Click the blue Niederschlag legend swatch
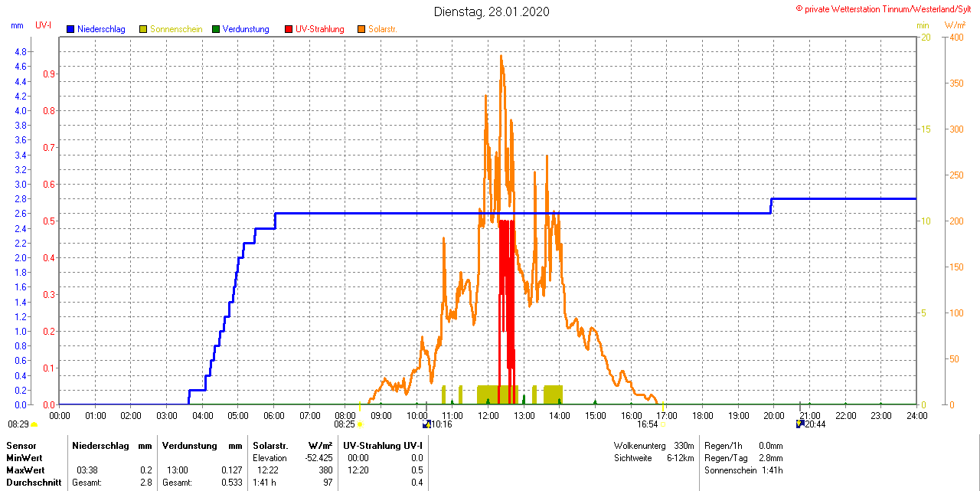Image resolution: width=980 pixels, height=491 pixels. (70, 29)
